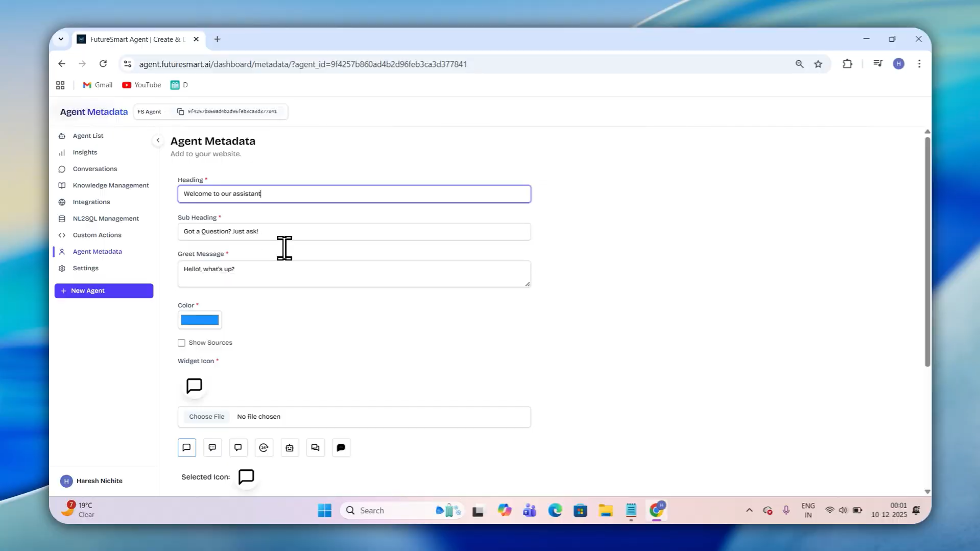Open the blue Color swatch picker
This screenshot has height=551, width=980.
pyautogui.click(x=200, y=320)
